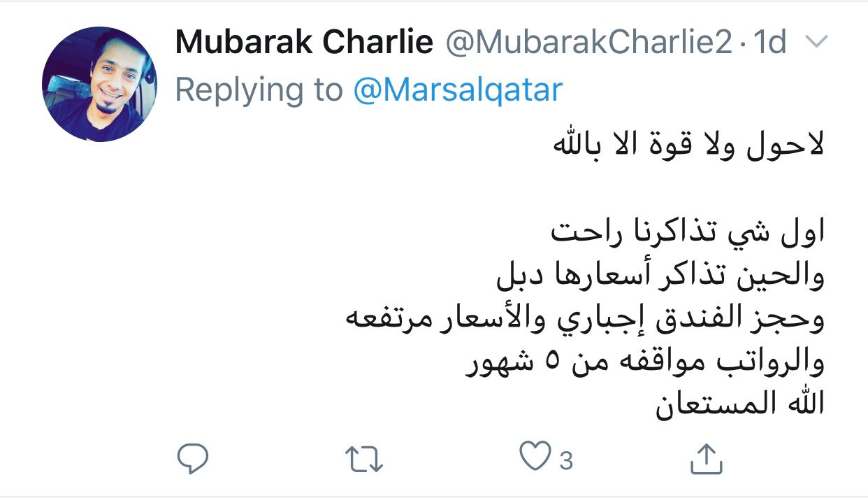Click the display name Mubarak Charlie
Image resolution: width=868 pixels, height=498 pixels.
[x=304, y=44]
